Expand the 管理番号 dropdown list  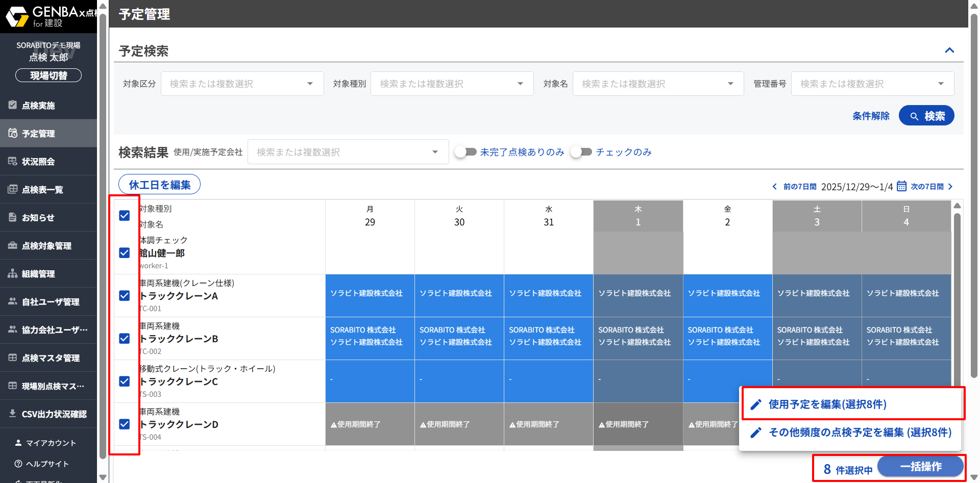872,84
